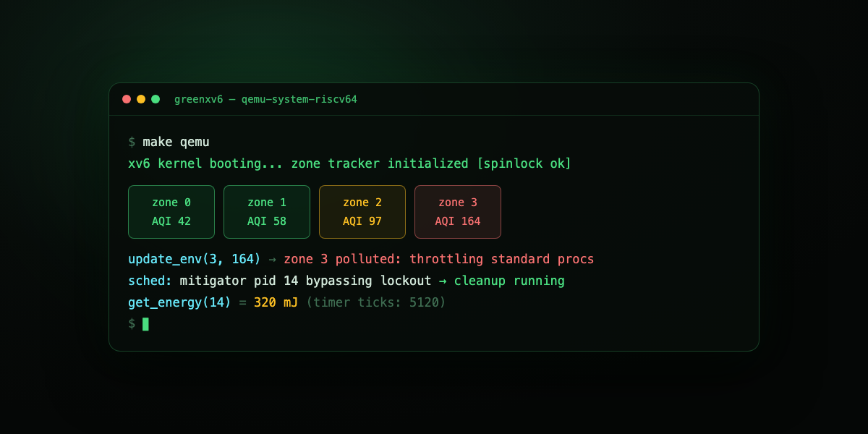Click the 'sched:' label on scheduler line
This screenshot has width=868, height=434.
pyautogui.click(x=150, y=281)
